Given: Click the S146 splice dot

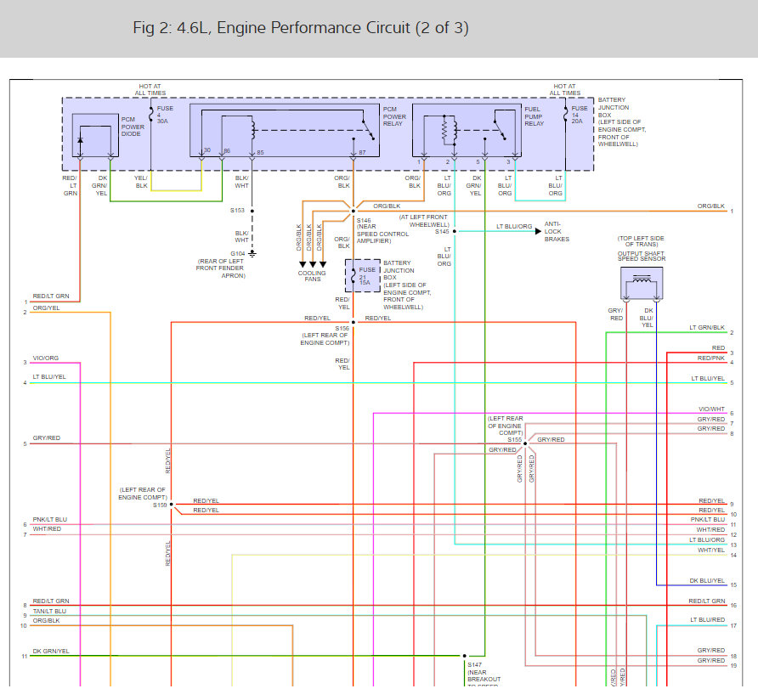Looking at the screenshot, I should point(353,211).
